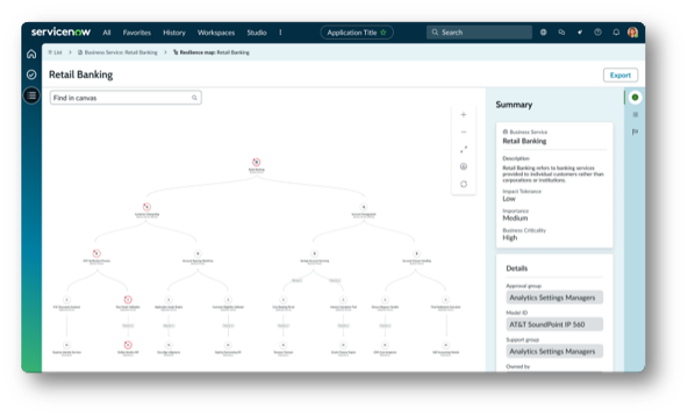Open the Studio menu
The height and width of the screenshot is (416, 688).
pyautogui.click(x=257, y=32)
